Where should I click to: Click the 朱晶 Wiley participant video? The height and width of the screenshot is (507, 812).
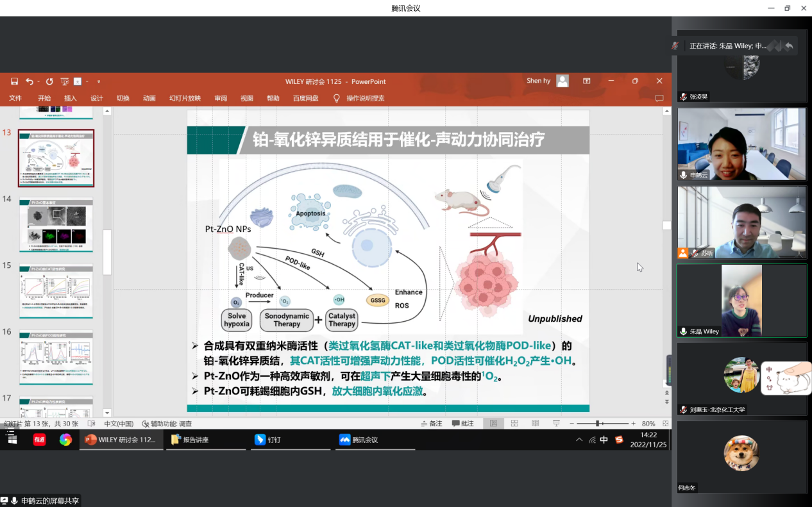point(742,301)
